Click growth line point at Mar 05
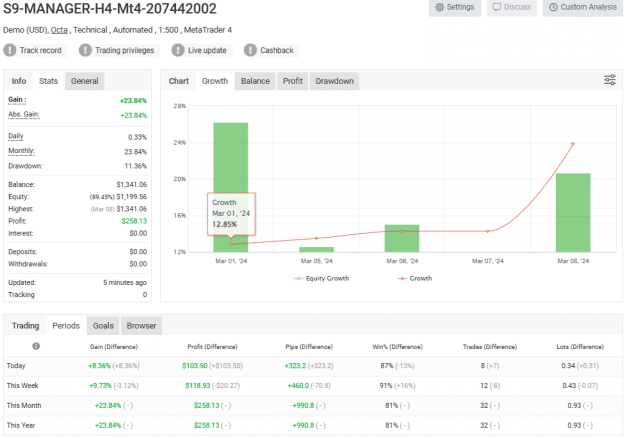 tap(316, 238)
